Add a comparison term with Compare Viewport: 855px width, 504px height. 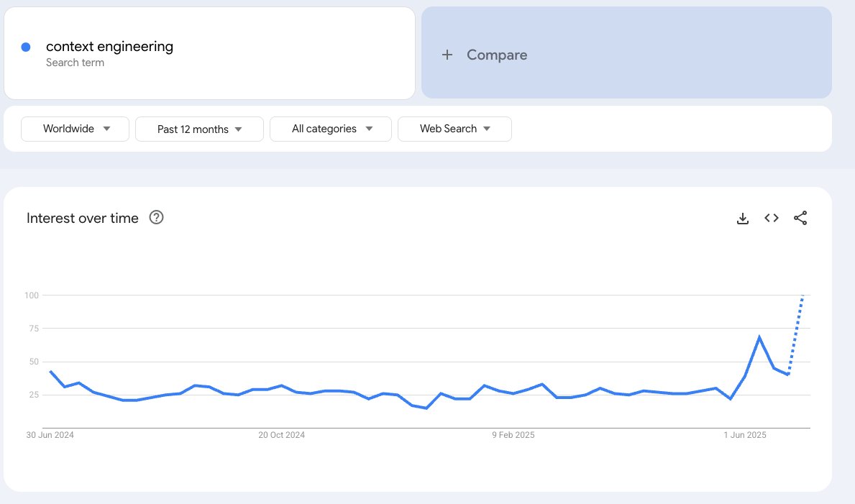click(626, 53)
